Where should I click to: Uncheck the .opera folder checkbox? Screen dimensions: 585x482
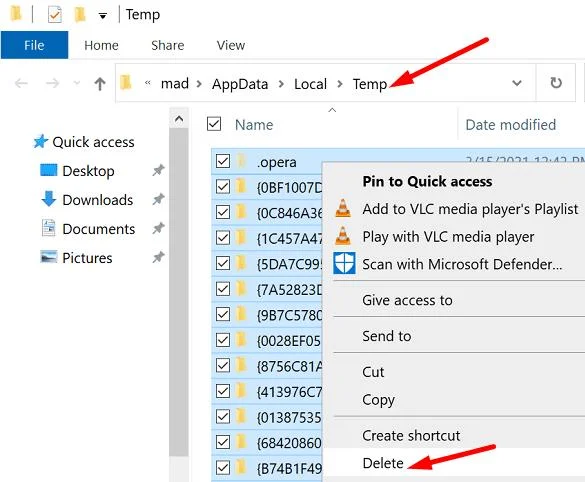coord(223,161)
